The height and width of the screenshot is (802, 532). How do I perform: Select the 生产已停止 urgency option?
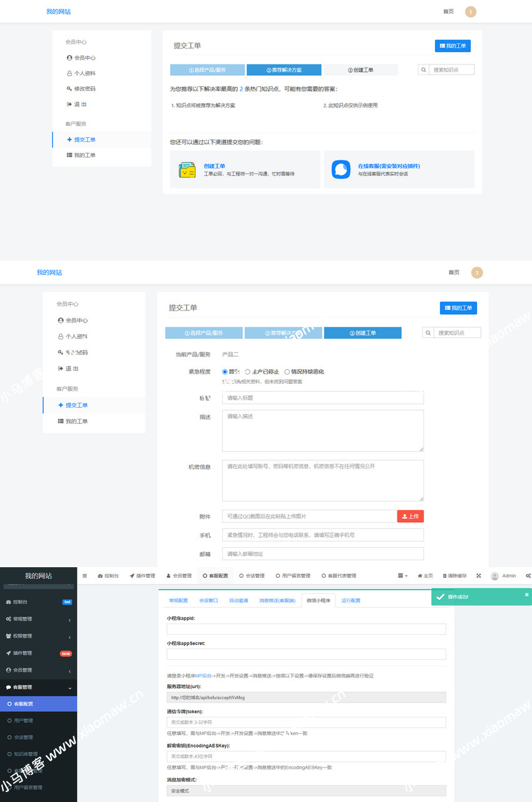tap(247, 371)
